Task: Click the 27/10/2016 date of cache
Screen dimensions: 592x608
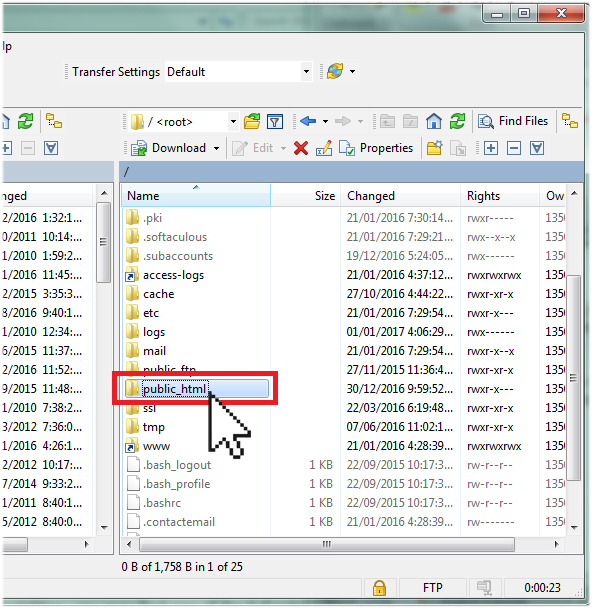Action: (400, 294)
